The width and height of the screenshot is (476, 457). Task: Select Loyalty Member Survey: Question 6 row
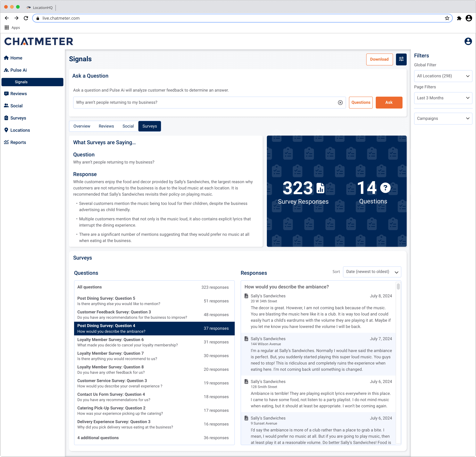pos(154,342)
